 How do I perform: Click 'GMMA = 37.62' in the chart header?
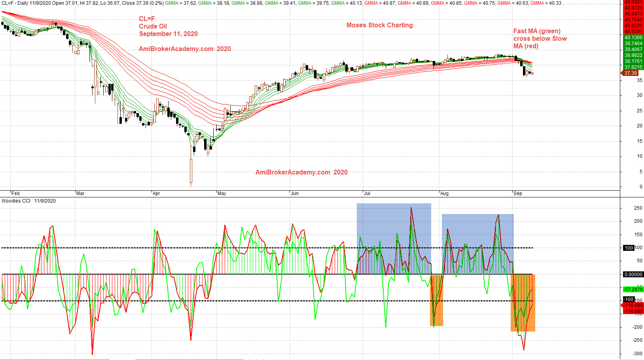click(x=180, y=3)
